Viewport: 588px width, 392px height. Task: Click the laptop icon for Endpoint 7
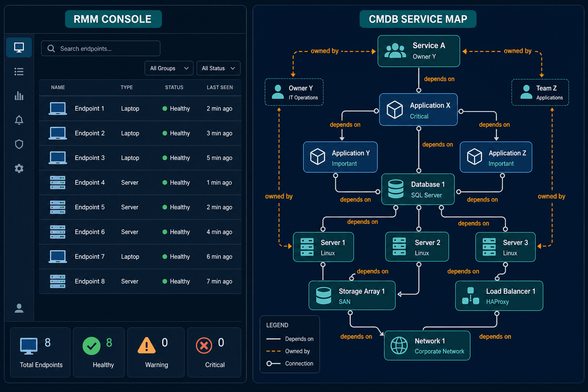tap(58, 256)
